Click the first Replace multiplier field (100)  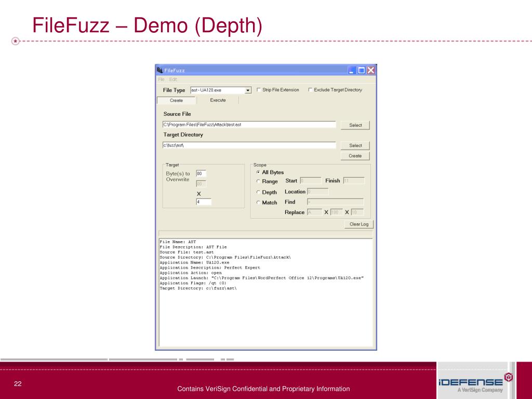click(x=336, y=212)
